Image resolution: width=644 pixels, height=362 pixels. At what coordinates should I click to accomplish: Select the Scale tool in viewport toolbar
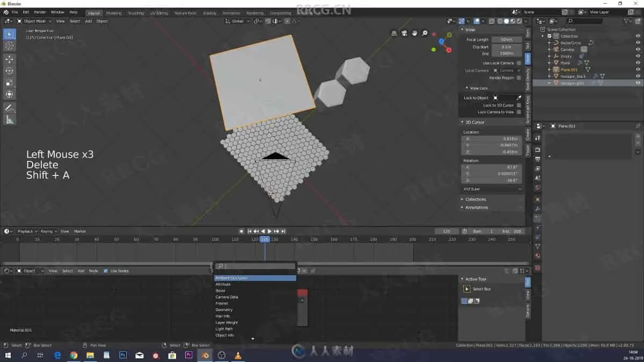click(9, 83)
